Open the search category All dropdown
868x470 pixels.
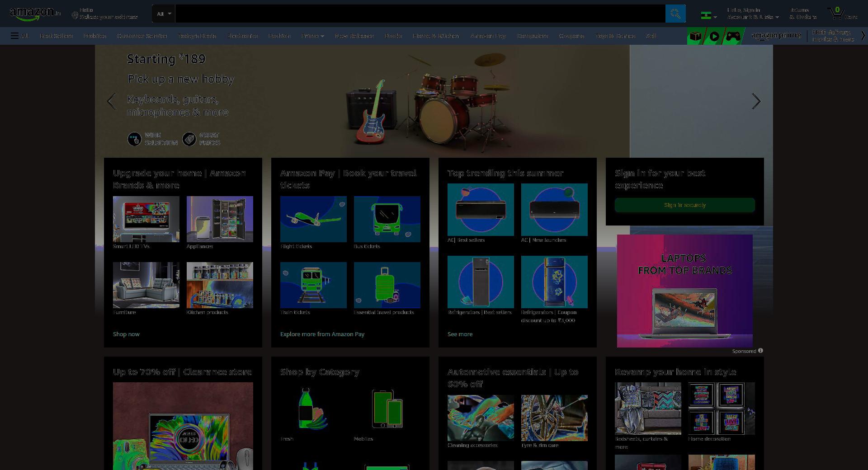164,14
